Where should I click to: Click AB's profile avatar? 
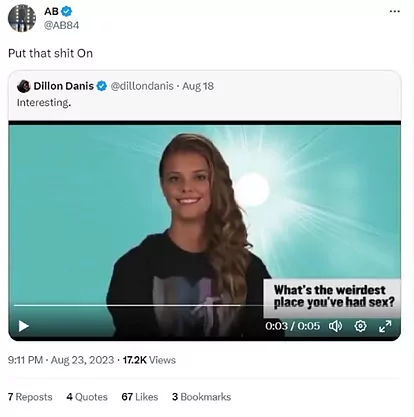click(22, 18)
